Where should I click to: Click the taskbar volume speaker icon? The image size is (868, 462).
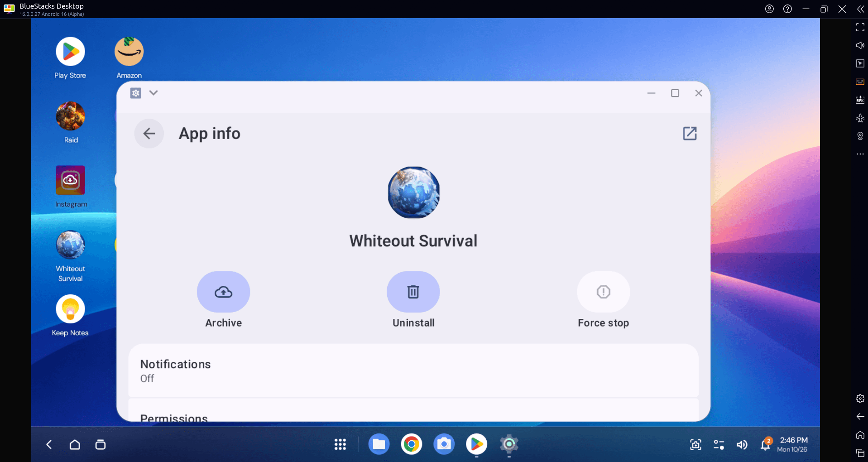click(x=742, y=445)
